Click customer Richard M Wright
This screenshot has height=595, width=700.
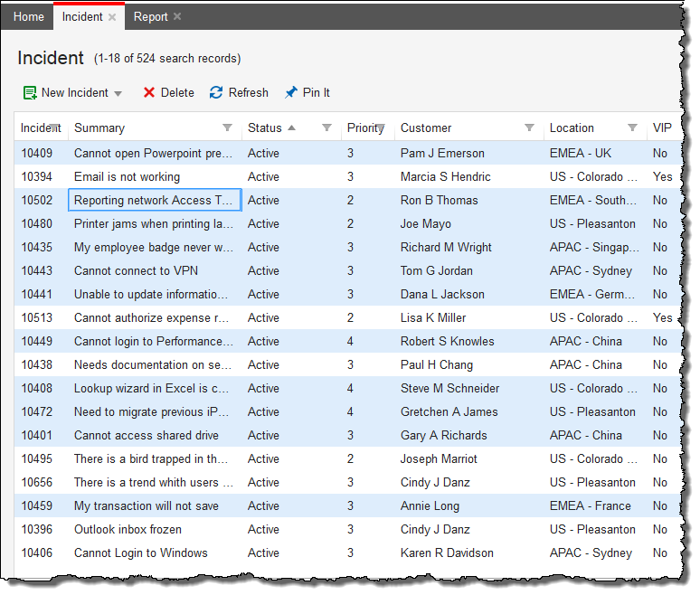tap(446, 247)
